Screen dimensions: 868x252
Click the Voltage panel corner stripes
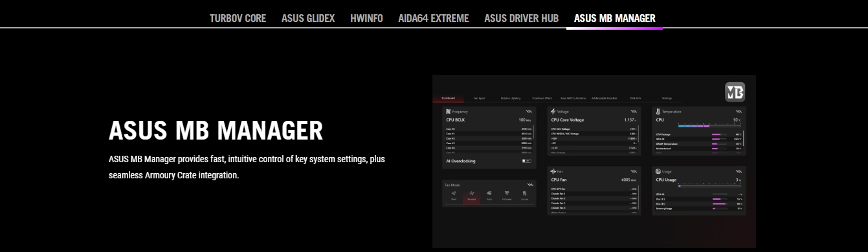point(634,112)
